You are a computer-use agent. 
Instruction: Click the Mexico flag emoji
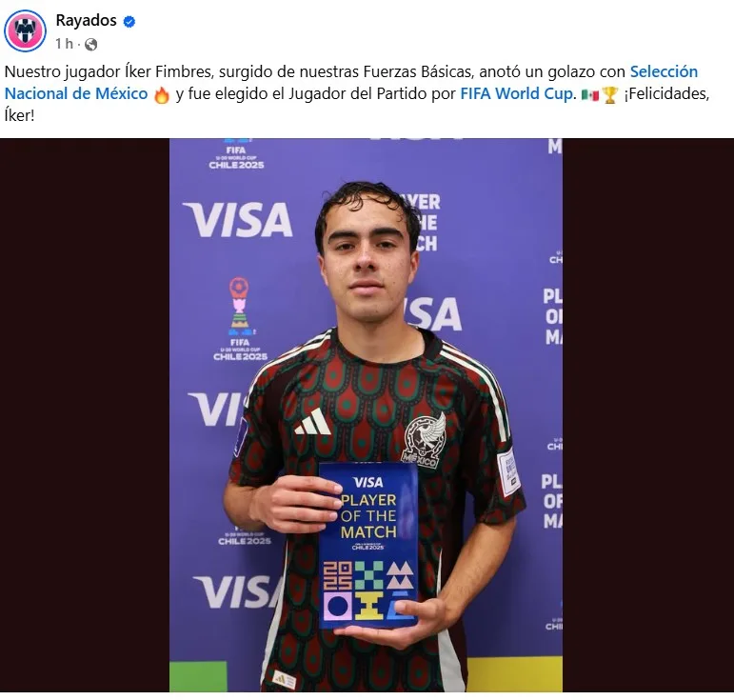[x=590, y=95]
